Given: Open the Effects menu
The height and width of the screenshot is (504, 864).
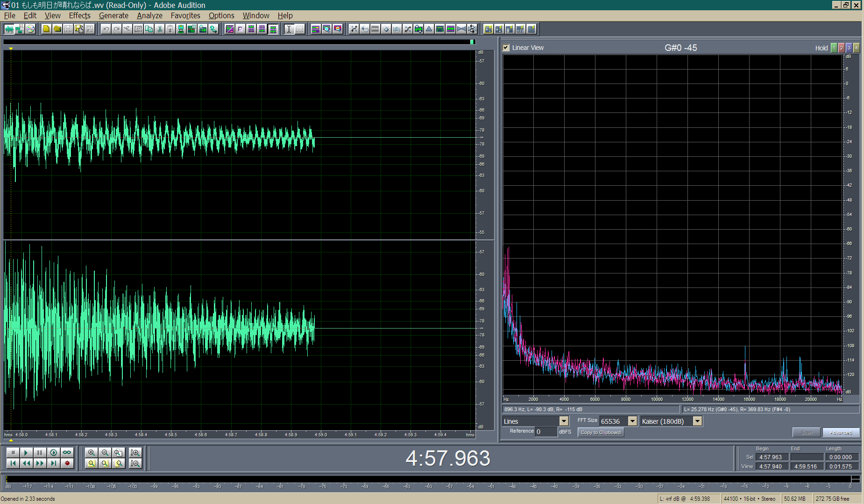Looking at the screenshot, I should coord(79,15).
